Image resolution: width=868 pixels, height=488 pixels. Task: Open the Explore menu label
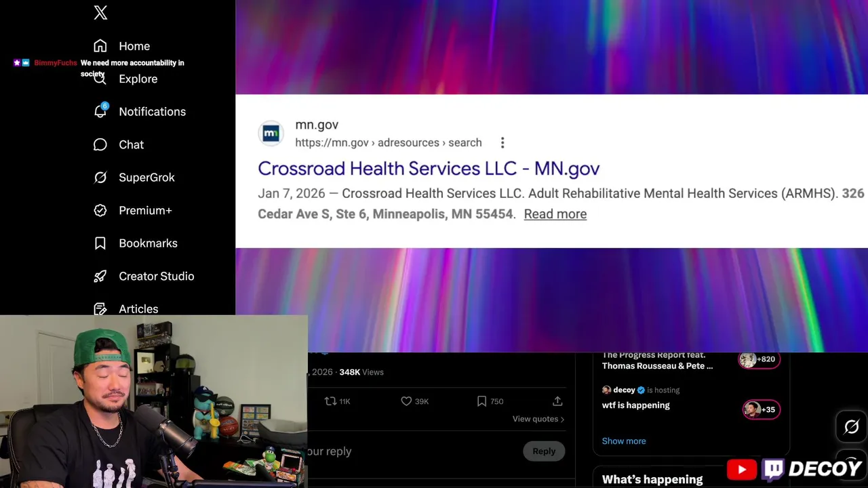pyautogui.click(x=138, y=79)
